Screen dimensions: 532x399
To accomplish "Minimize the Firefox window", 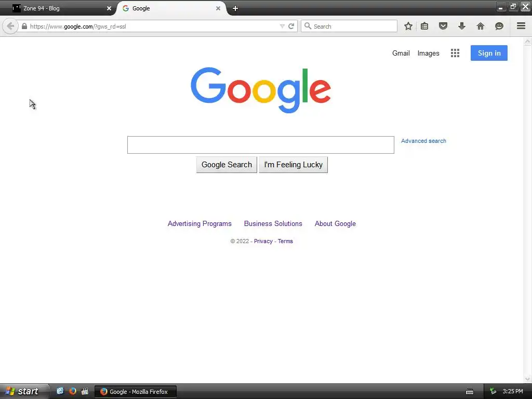I will click(501, 7).
